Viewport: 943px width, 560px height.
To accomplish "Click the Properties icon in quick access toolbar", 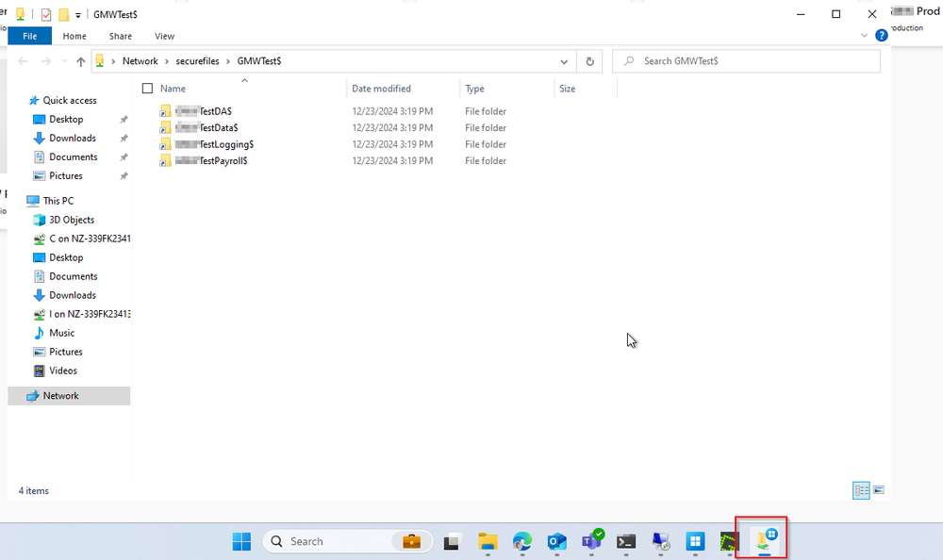I will tap(45, 14).
